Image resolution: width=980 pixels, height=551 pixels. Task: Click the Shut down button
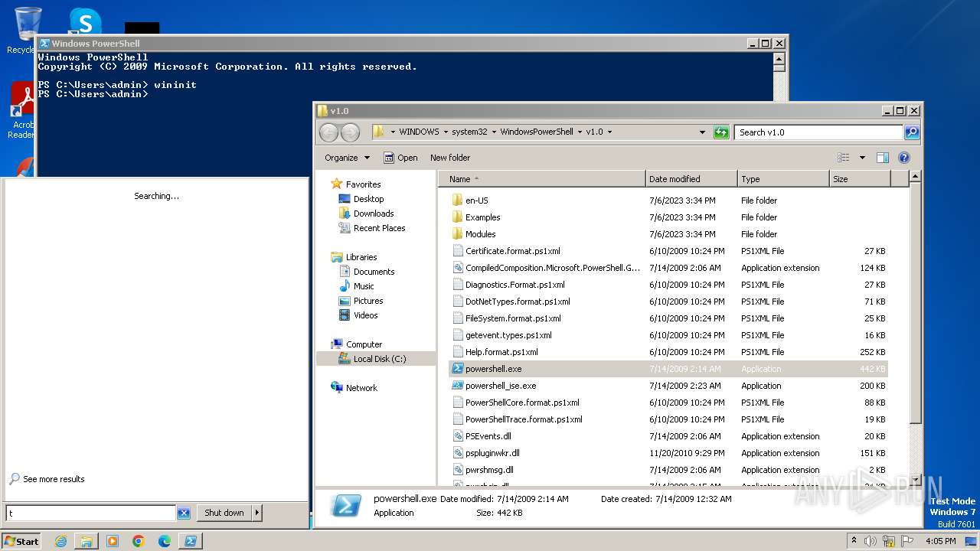coord(224,513)
